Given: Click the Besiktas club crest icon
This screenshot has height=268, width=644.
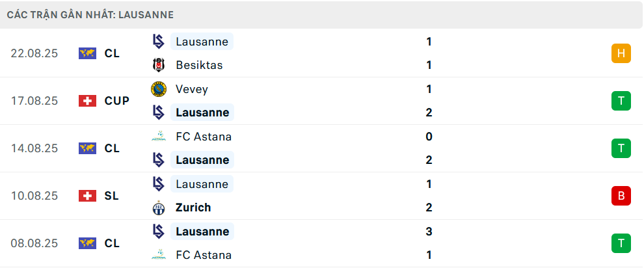Looking at the screenshot, I should (x=158, y=65).
